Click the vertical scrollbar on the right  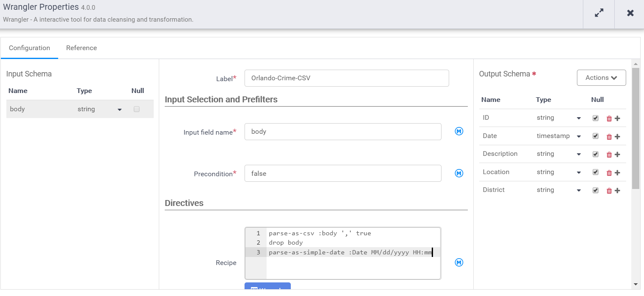(635, 127)
